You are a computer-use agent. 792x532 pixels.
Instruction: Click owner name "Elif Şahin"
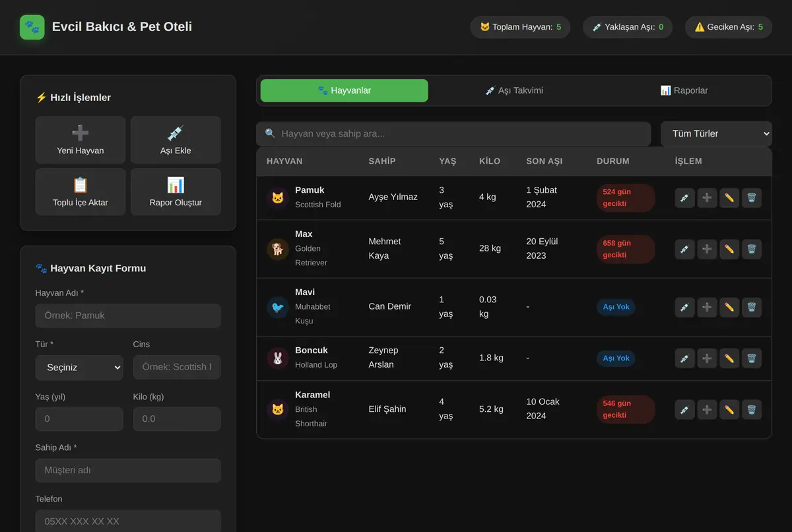click(387, 409)
